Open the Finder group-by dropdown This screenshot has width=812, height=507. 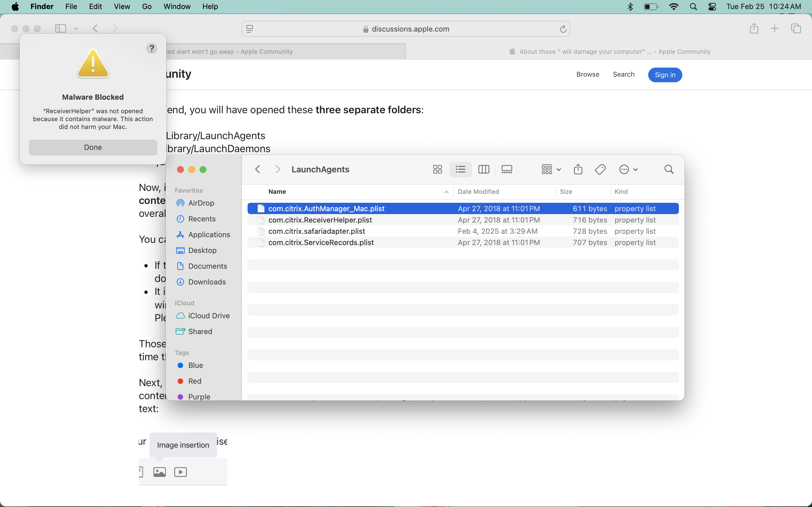pyautogui.click(x=551, y=169)
